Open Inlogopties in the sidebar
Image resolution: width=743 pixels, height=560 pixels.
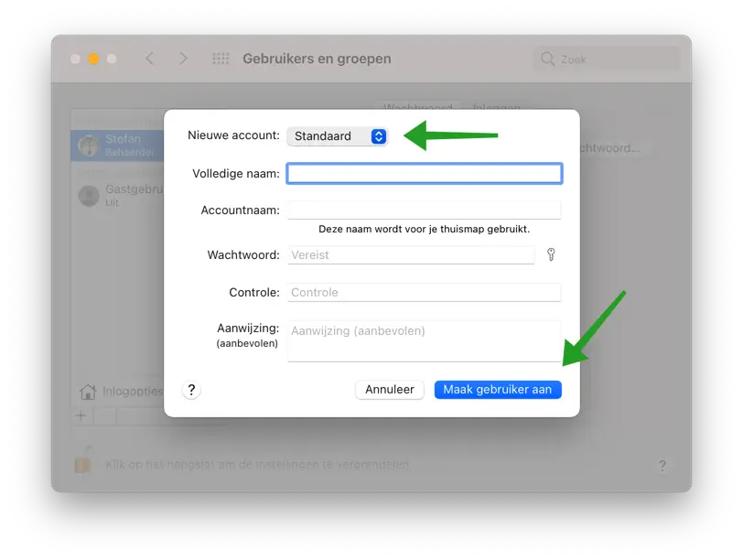[121, 392]
